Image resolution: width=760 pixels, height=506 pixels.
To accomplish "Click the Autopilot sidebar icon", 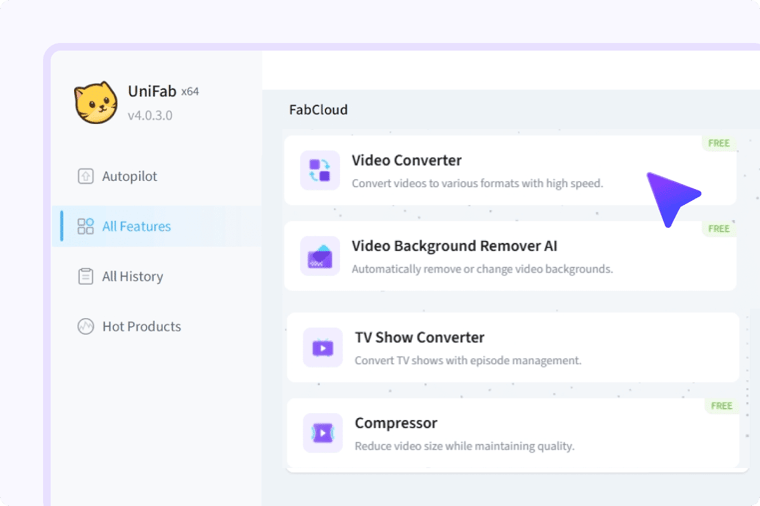I will pos(86,176).
